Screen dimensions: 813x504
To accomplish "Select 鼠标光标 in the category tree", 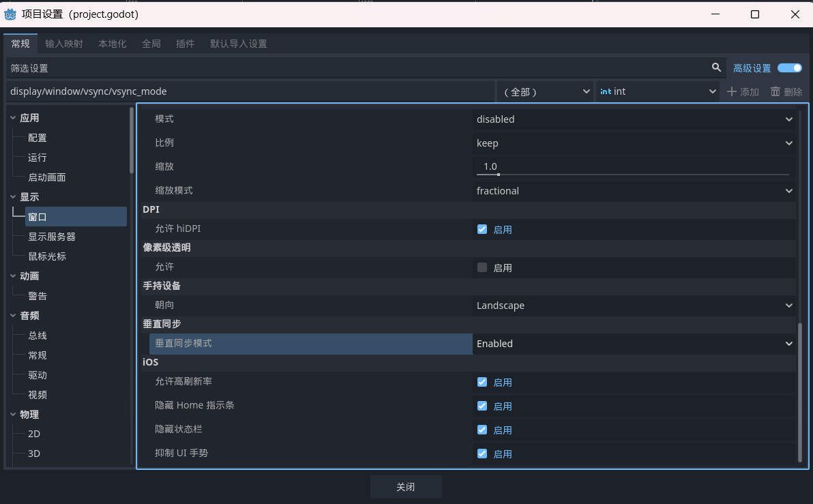I will (47, 256).
